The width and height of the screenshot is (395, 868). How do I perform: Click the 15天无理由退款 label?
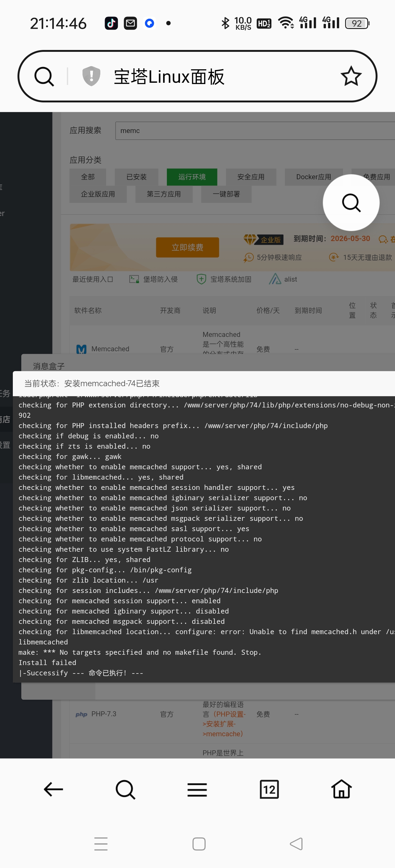(367, 258)
